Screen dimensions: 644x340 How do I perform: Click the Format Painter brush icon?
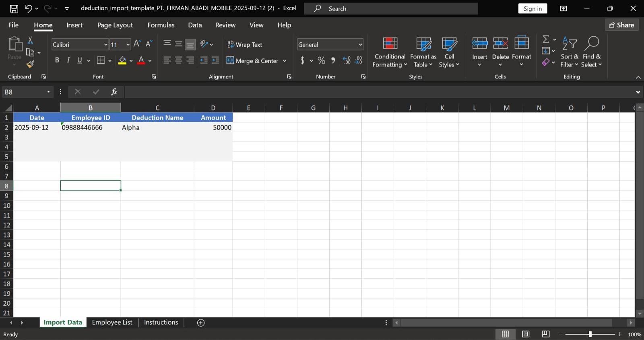(x=30, y=64)
